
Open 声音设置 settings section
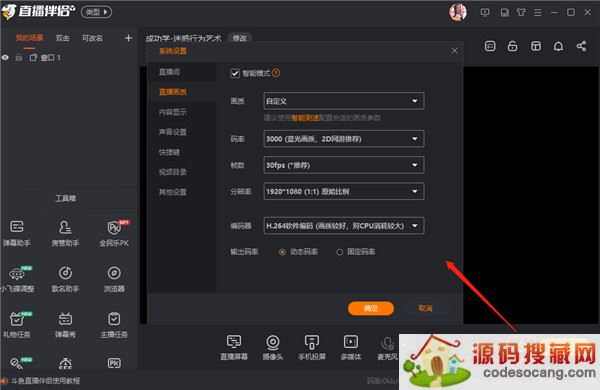click(x=182, y=132)
